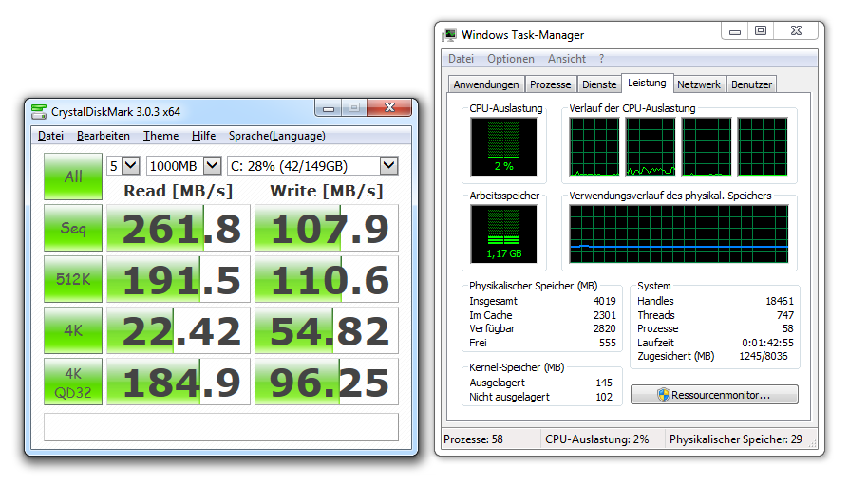
Task: Open the Ressourcenmonitor button
Action: [714, 395]
